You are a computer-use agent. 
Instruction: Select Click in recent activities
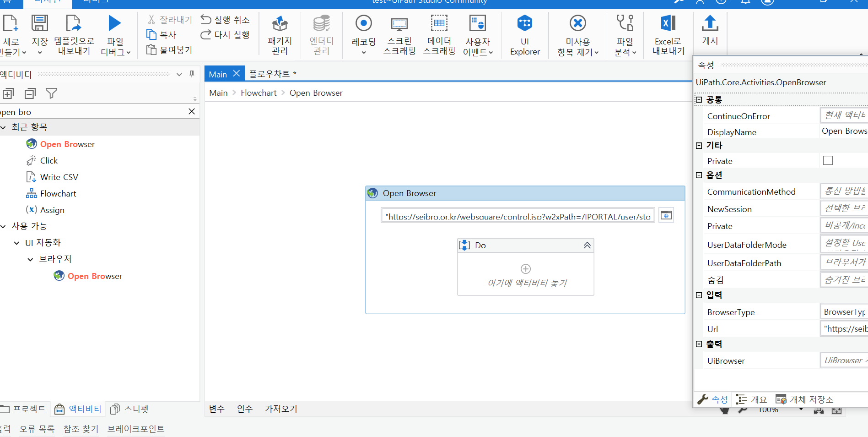coord(49,161)
